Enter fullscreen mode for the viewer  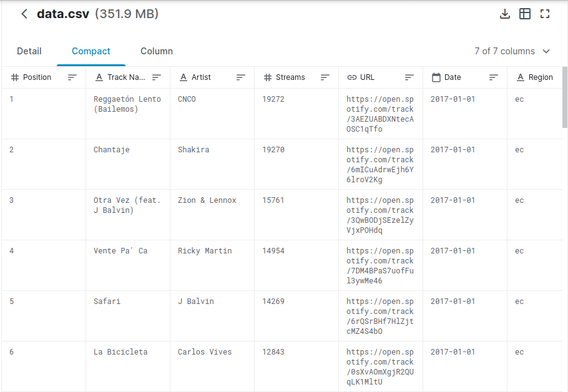[x=545, y=14]
